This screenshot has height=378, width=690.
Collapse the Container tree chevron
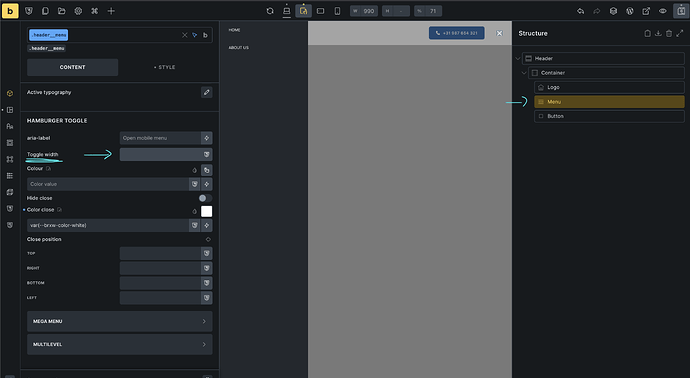(524, 73)
